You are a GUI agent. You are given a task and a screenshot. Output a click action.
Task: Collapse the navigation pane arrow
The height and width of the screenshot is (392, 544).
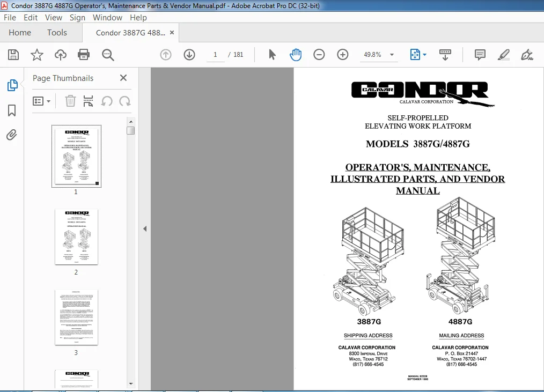pos(145,228)
